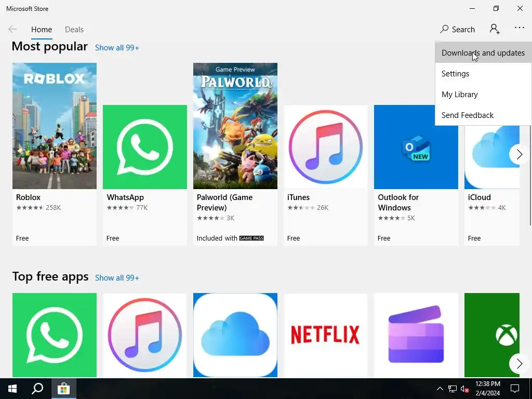Open the account sign-in icon
The height and width of the screenshot is (399, 532).
(x=495, y=29)
